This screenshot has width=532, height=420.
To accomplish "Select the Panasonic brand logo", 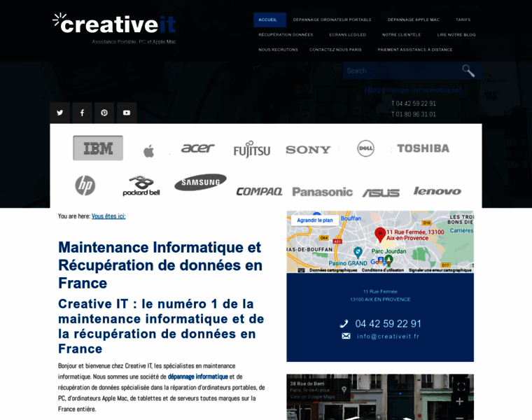I will (322, 192).
